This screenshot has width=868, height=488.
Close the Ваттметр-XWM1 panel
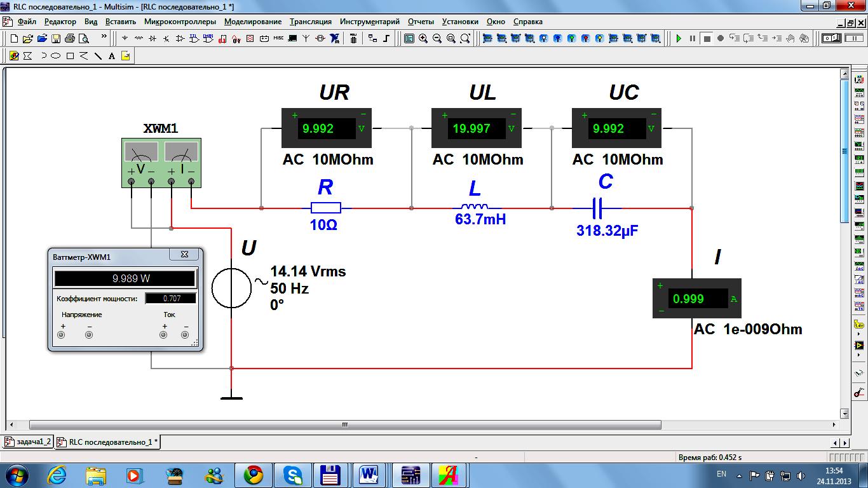point(184,254)
